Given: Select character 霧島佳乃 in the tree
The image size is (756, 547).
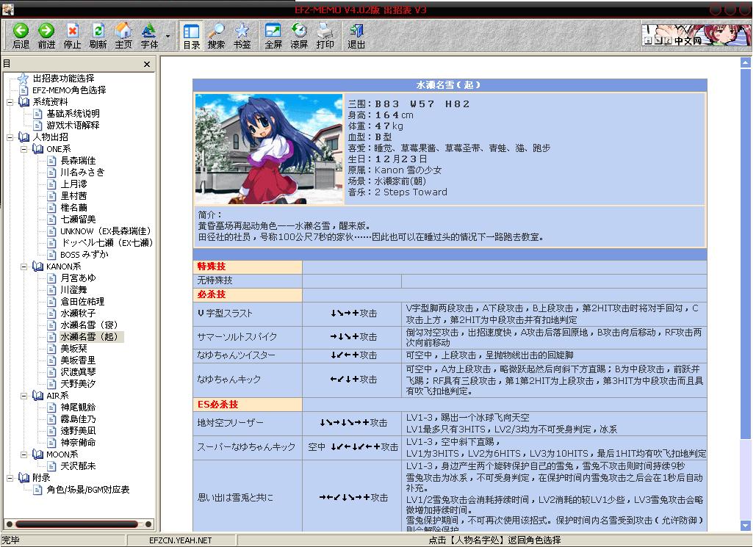Looking at the screenshot, I should tap(78, 419).
